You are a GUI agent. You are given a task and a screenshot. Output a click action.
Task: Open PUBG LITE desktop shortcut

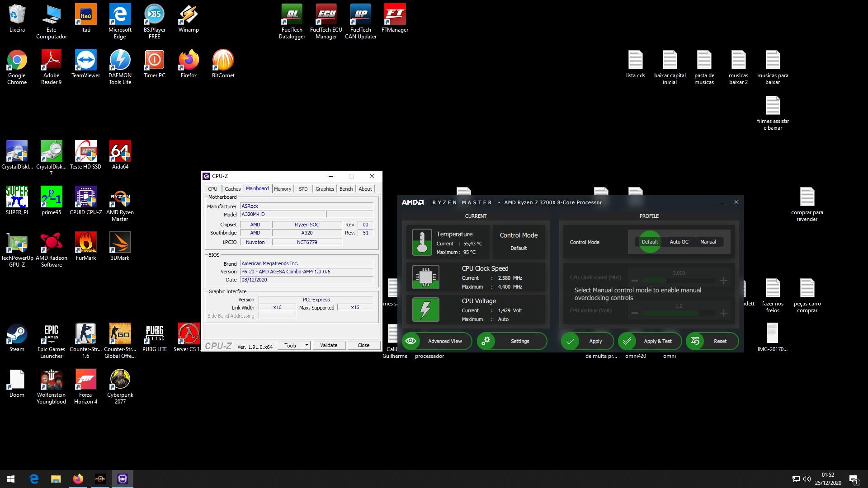coord(154,338)
